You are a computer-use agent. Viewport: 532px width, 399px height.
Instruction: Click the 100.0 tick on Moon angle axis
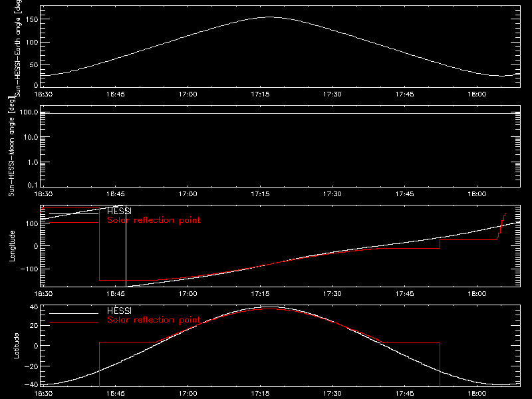click(29, 112)
